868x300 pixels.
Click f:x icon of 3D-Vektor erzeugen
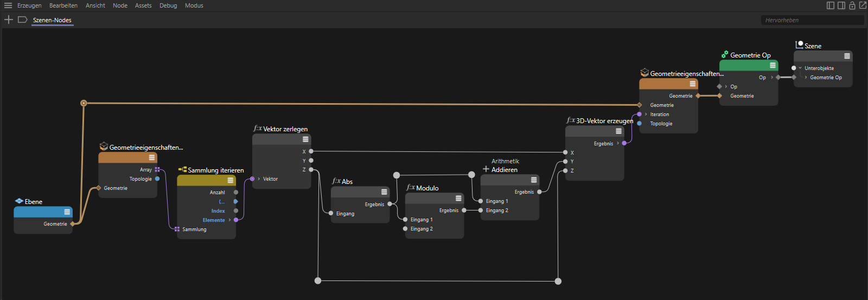point(571,120)
